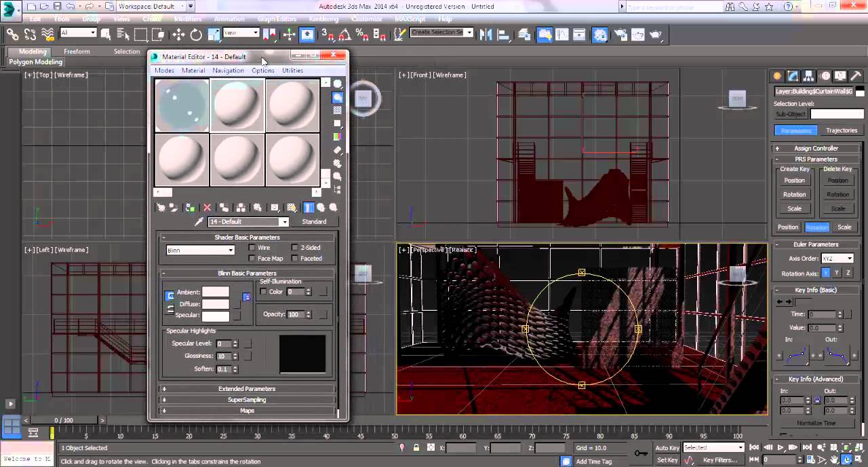Viewport: 868px width, 467px height.
Task: Click Reset Map/Material red X icon
Action: pyautogui.click(x=208, y=208)
